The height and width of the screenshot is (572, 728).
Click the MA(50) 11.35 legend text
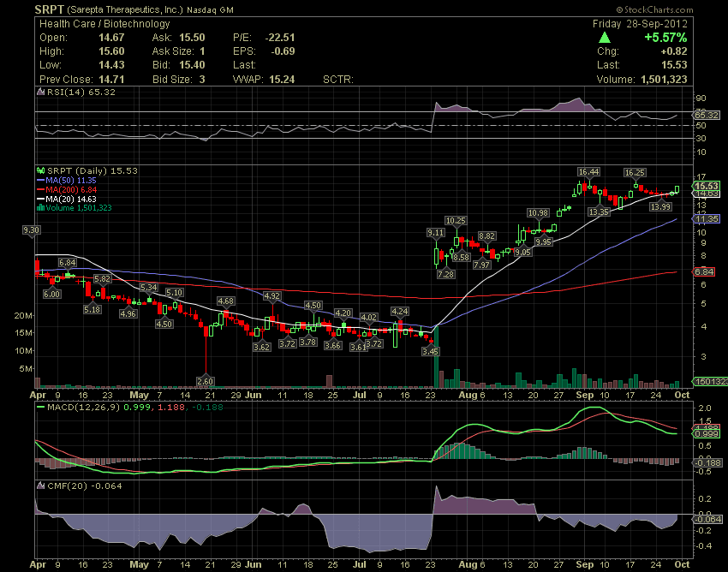(71, 181)
